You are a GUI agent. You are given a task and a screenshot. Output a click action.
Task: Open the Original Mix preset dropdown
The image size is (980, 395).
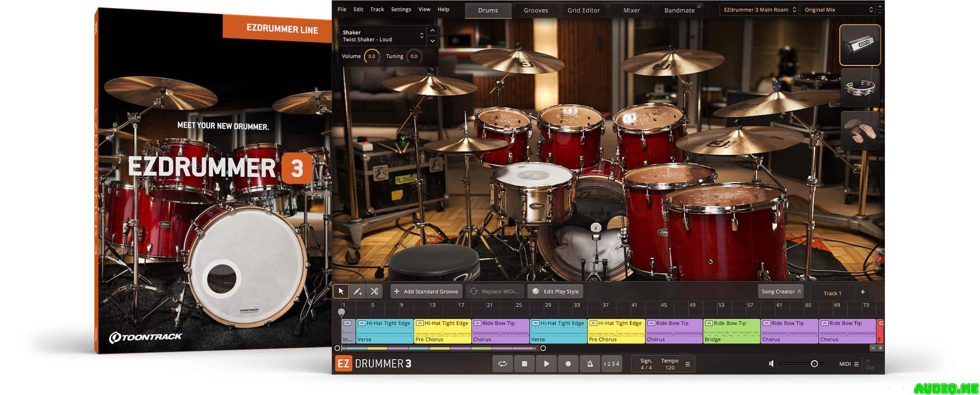click(x=838, y=10)
